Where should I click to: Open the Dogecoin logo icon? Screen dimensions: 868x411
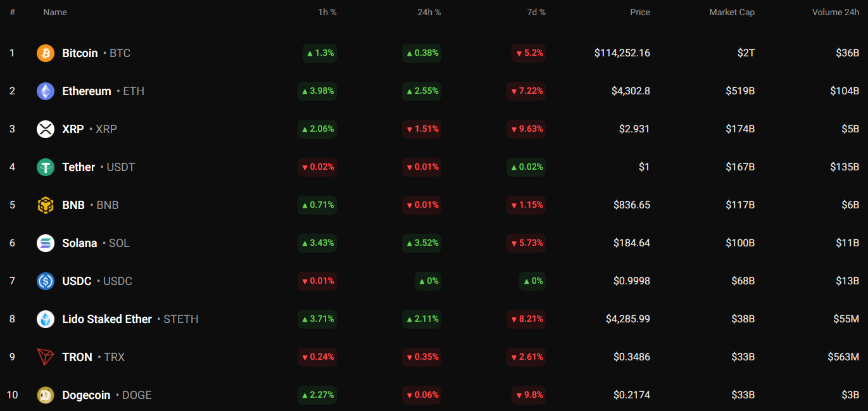coord(46,395)
